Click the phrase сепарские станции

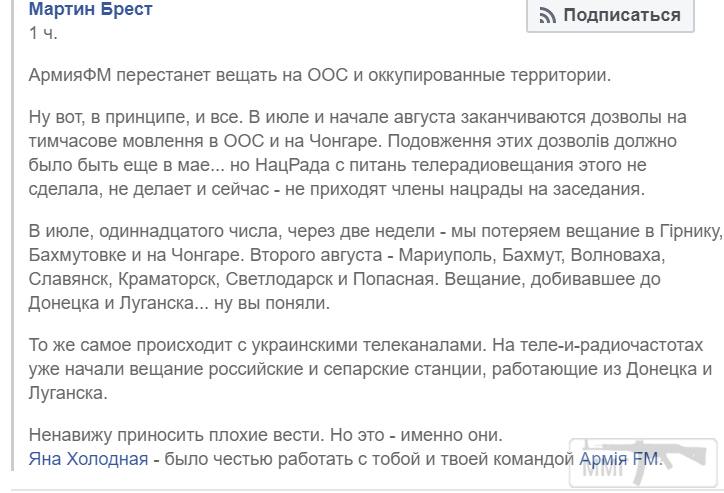pyautogui.click(x=404, y=369)
